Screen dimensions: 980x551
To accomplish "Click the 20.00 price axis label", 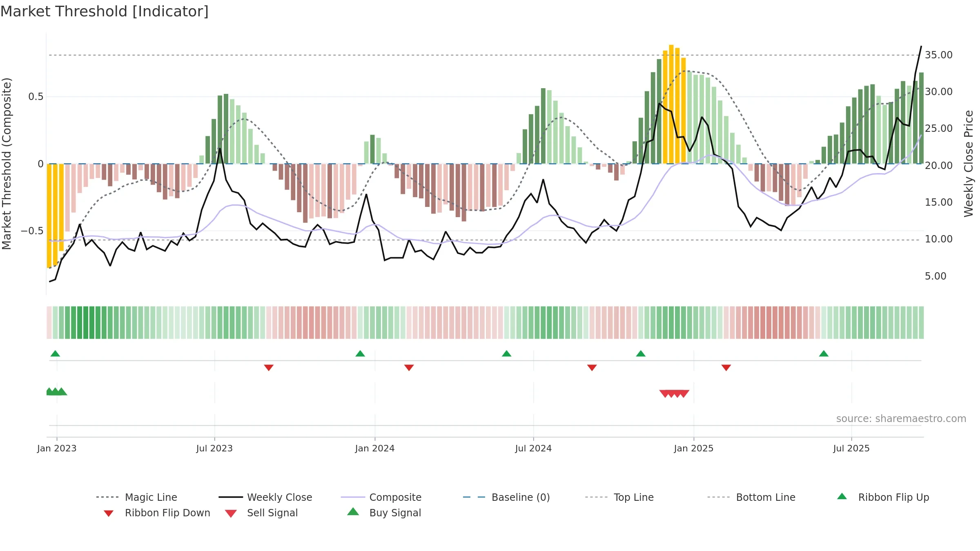I will (x=939, y=166).
